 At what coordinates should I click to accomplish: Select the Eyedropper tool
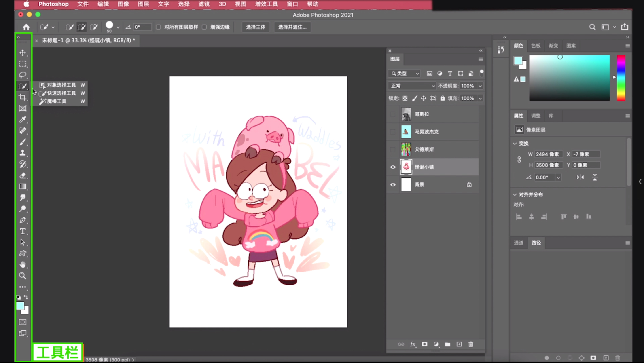23,119
